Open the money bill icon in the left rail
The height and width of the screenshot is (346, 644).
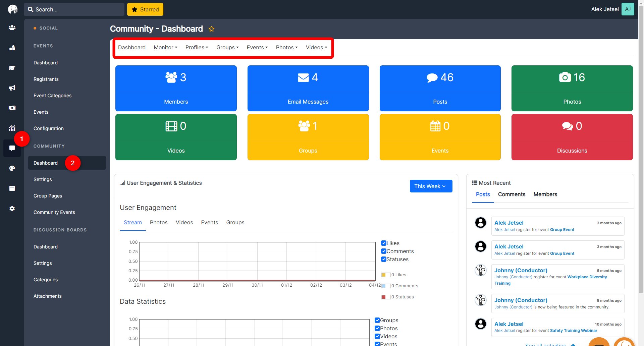click(12, 108)
